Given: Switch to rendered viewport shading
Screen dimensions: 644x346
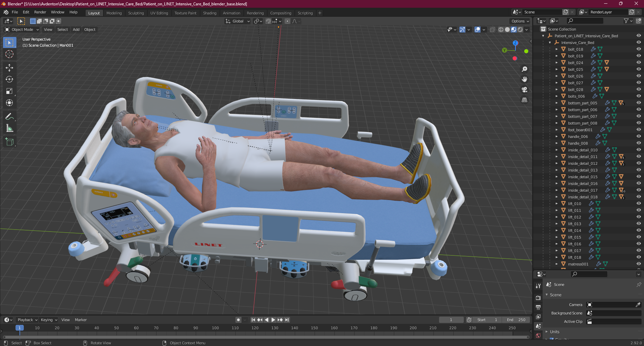Looking at the screenshot, I should [520, 30].
